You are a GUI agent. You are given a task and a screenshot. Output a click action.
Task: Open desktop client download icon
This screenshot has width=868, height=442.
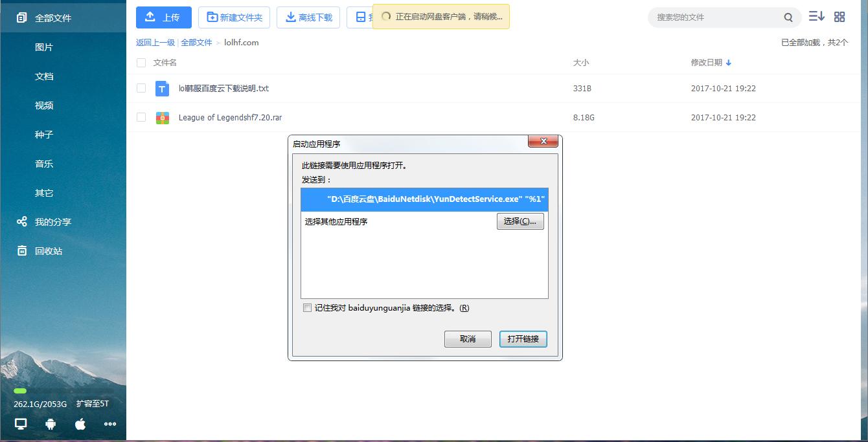pos(19,423)
